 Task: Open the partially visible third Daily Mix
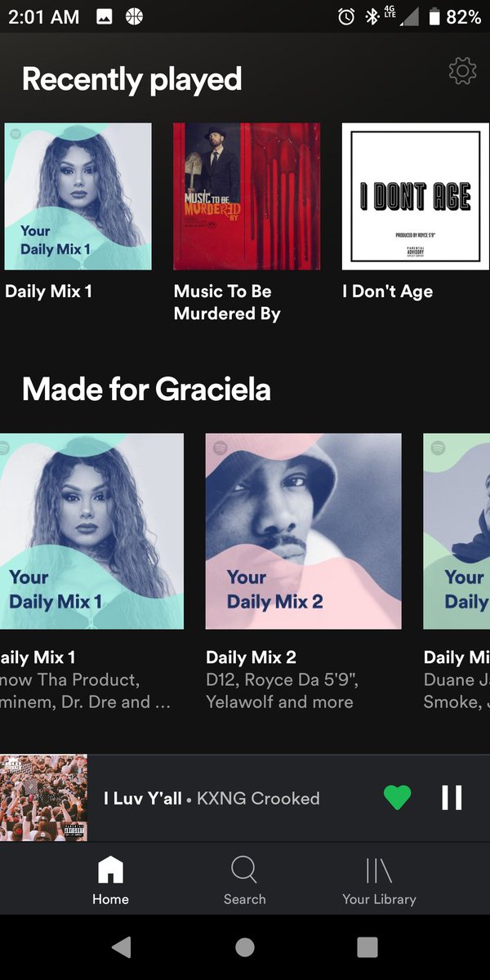click(457, 531)
